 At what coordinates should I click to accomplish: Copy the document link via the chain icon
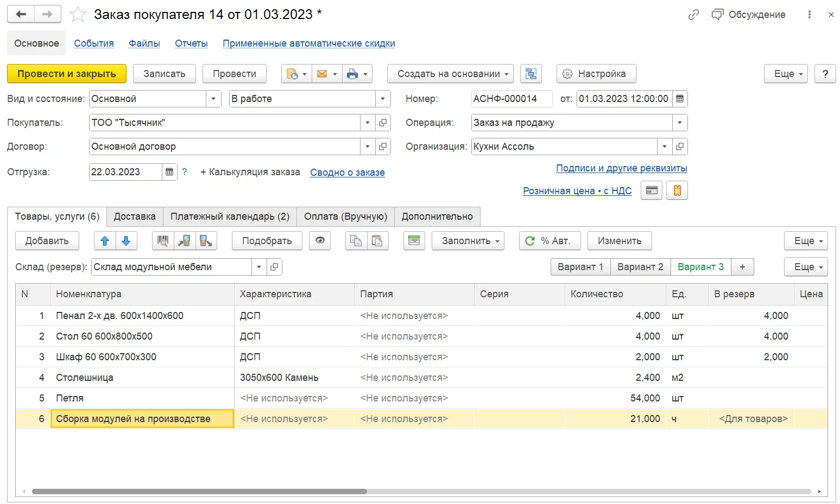(693, 15)
